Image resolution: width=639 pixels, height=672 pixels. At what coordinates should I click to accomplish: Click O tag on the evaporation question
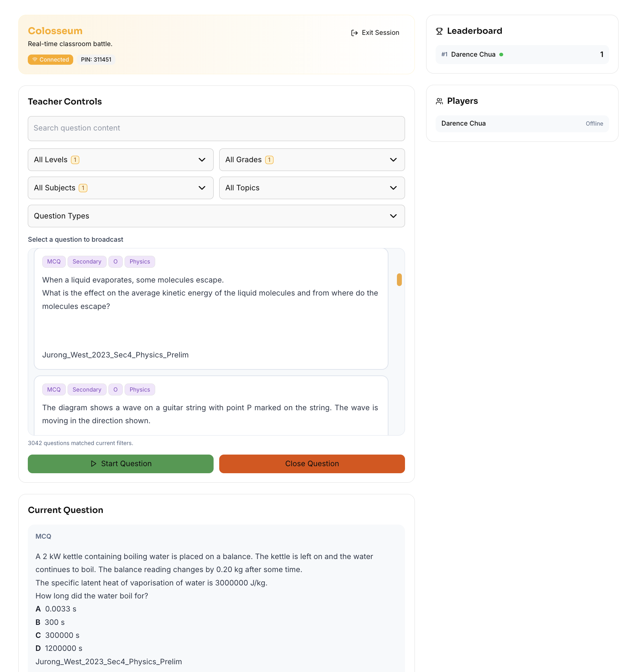[x=115, y=261]
